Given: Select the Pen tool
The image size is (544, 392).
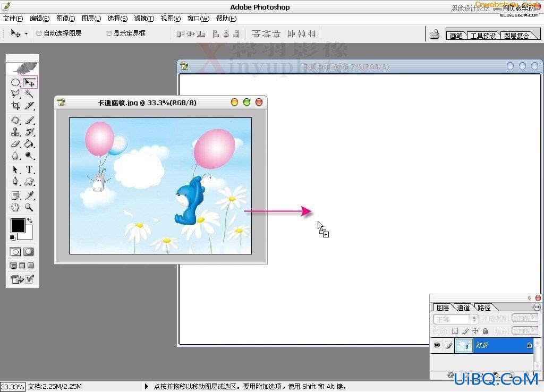Looking at the screenshot, I should coord(15,182).
